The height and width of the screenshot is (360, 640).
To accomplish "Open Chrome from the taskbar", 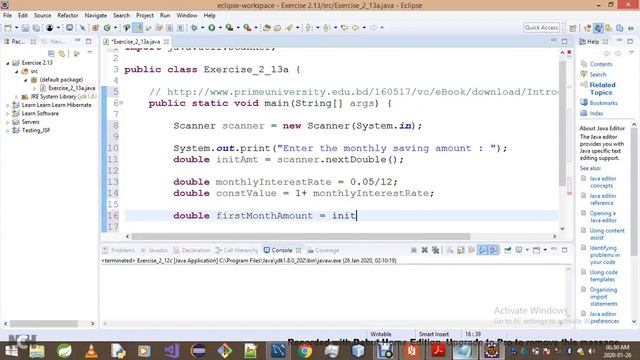I will click(x=305, y=351).
